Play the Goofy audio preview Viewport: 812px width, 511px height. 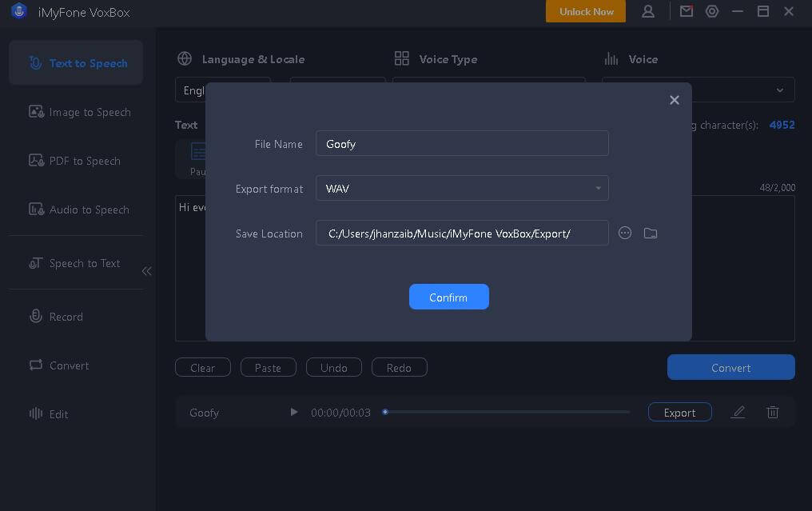point(294,412)
